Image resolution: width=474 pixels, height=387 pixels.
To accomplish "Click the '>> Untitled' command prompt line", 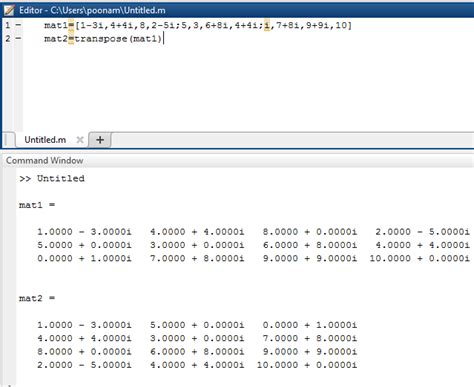I will click(x=52, y=178).
